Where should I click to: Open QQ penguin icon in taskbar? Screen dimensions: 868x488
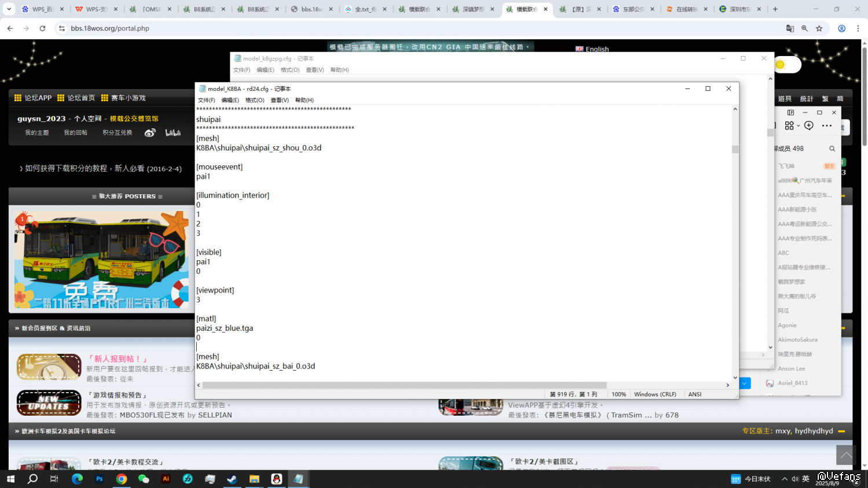click(x=277, y=479)
